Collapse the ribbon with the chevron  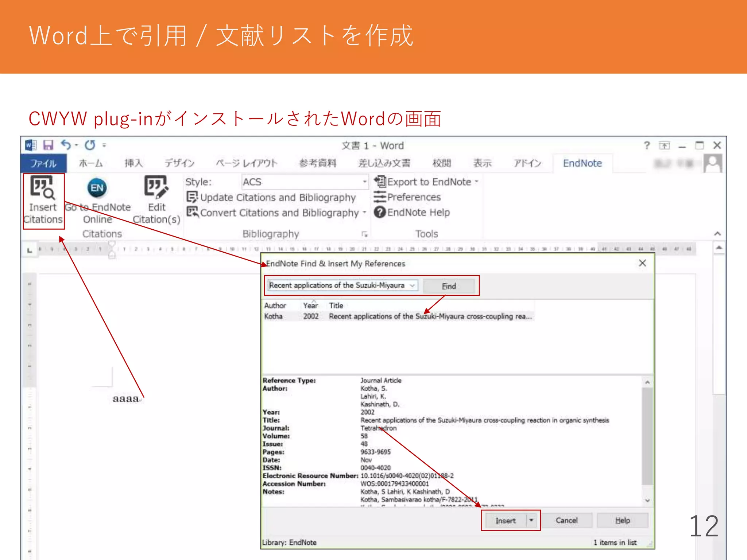point(717,233)
